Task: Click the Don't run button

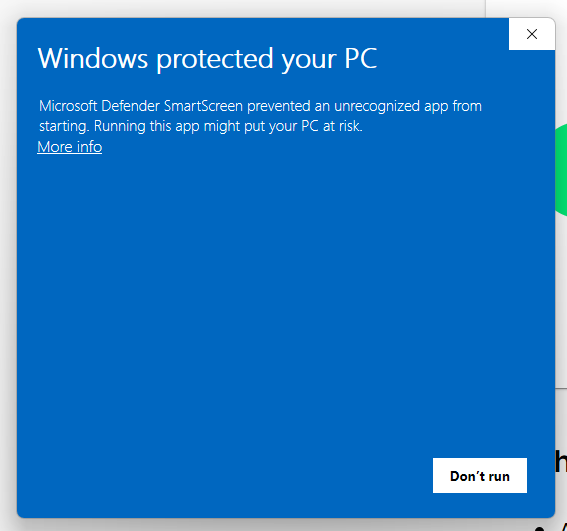Action: pyautogui.click(x=479, y=476)
